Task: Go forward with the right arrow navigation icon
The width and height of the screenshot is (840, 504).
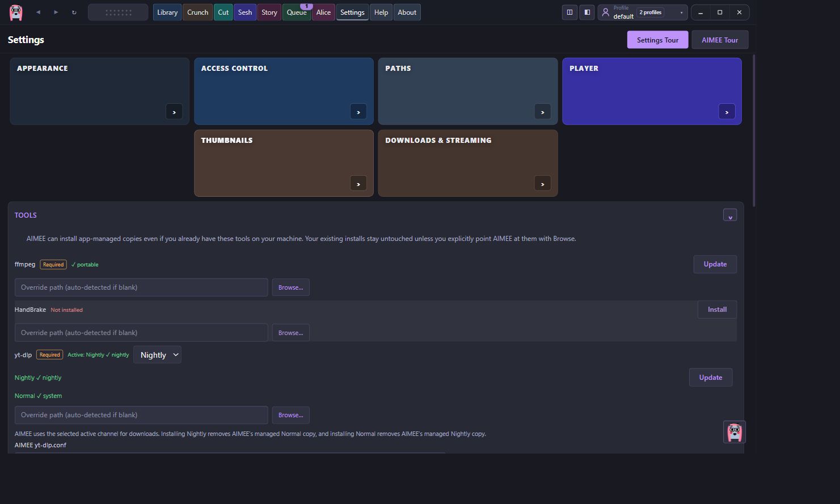Action: [x=56, y=12]
